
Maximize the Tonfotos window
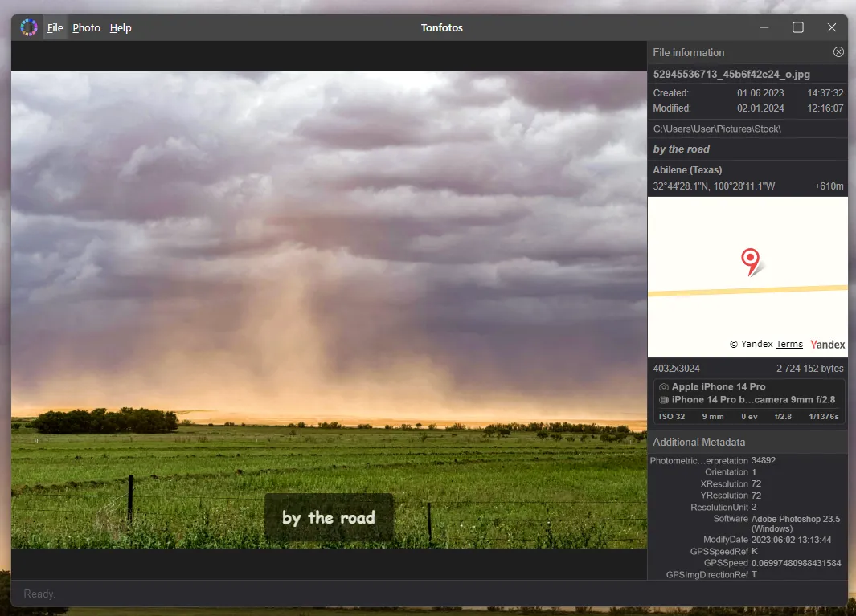tap(798, 27)
